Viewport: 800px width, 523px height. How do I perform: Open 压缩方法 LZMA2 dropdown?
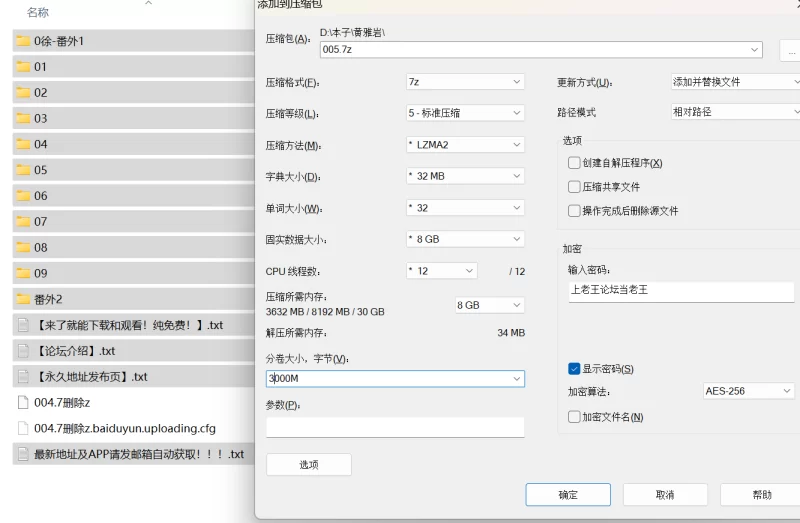pyautogui.click(x=465, y=144)
